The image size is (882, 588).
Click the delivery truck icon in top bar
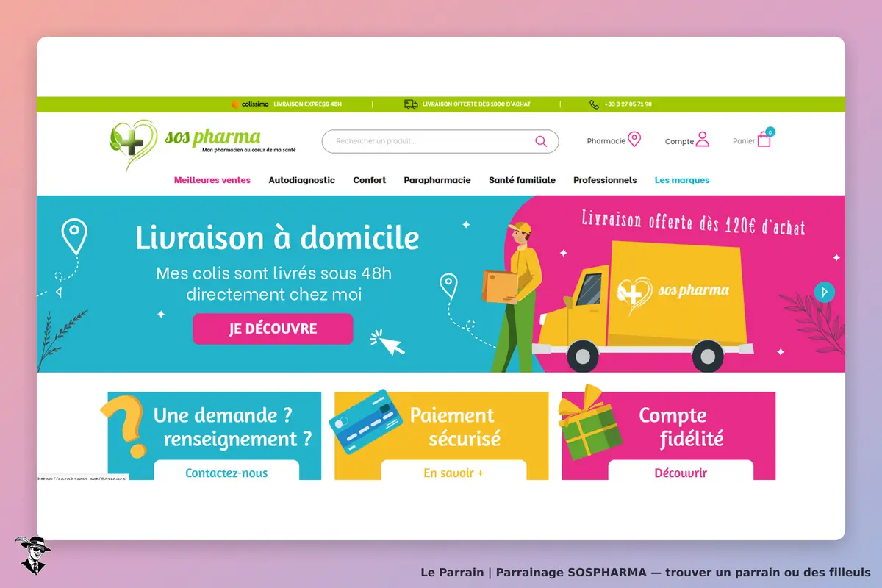[411, 104]
